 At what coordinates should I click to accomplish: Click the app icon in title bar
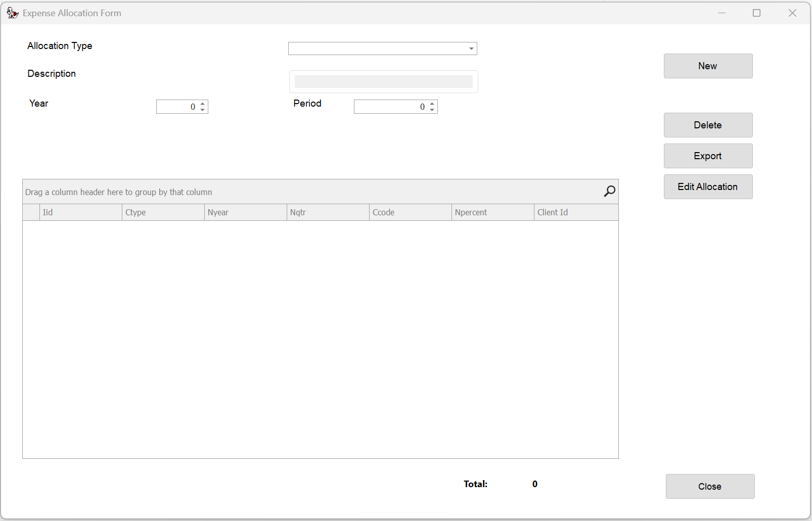click(x=13, y=13)
